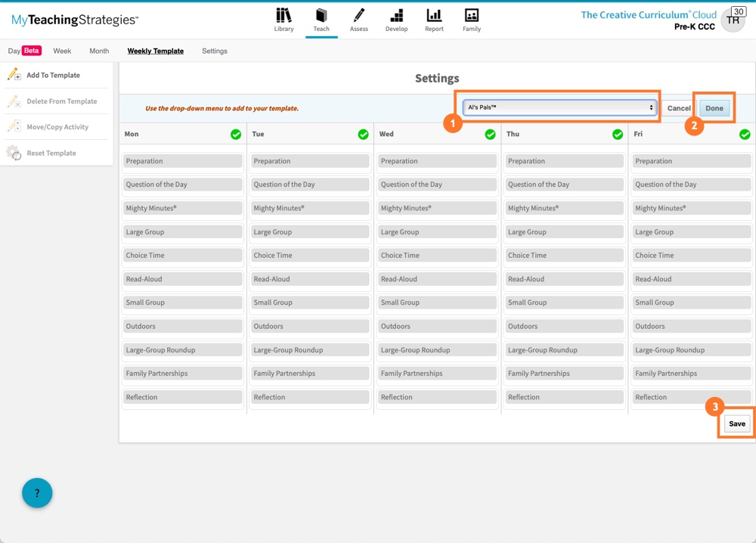Click Add To Template pencil icon

click(x=14, y=75)
